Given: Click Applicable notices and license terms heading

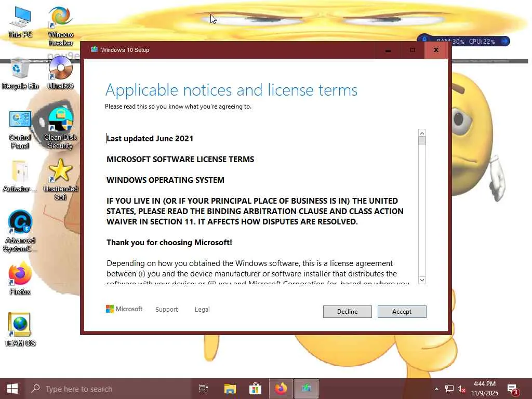Looking at the screenshot, I should [231, 90].
